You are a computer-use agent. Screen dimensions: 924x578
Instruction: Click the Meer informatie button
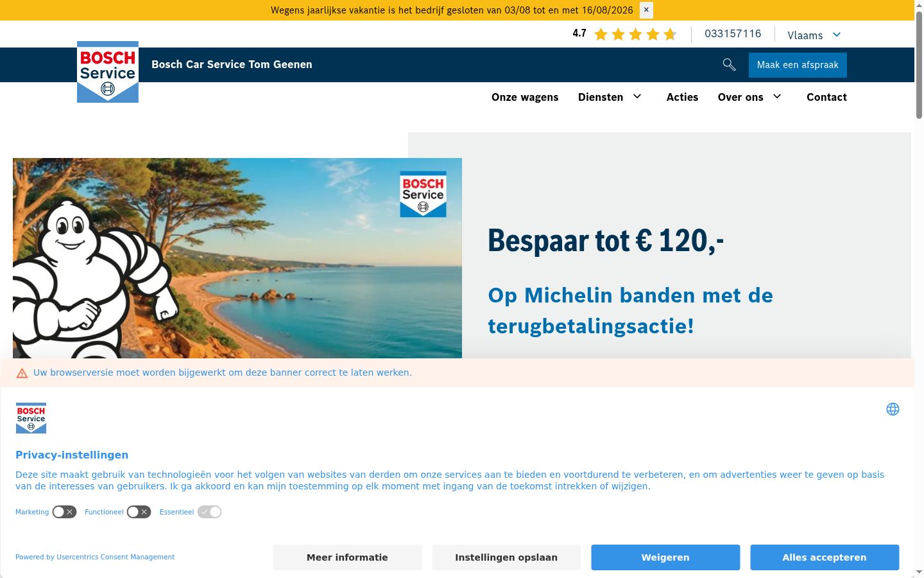pyautogui.click(x=347, y=557)
